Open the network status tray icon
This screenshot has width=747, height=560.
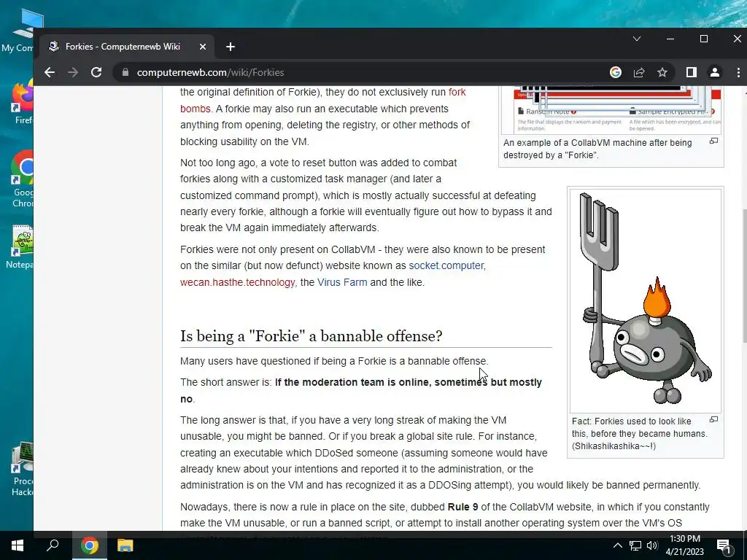(635, 545)
